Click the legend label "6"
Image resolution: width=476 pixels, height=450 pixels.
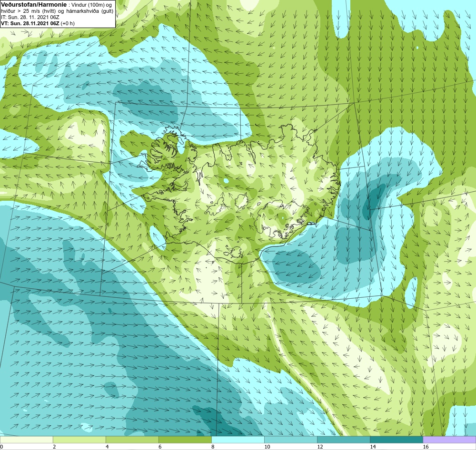160,447
